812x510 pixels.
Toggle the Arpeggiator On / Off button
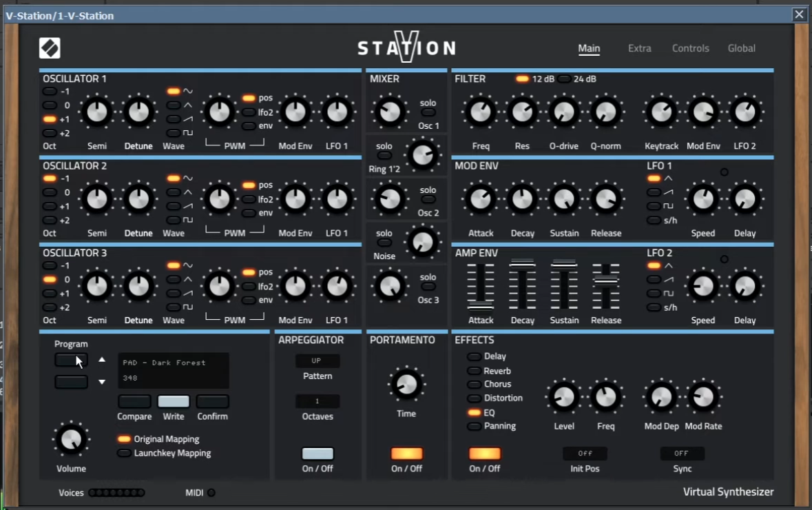pyautogui.click(x=317, y=453)
